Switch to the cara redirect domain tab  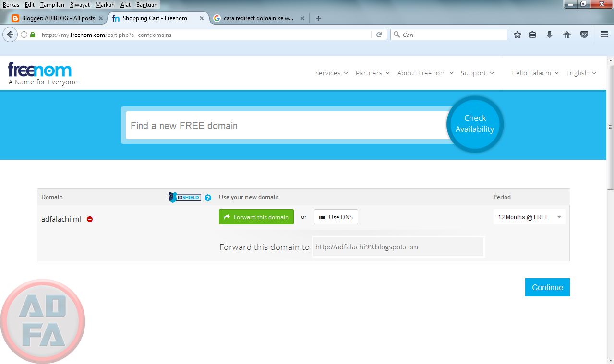(258, 18)
